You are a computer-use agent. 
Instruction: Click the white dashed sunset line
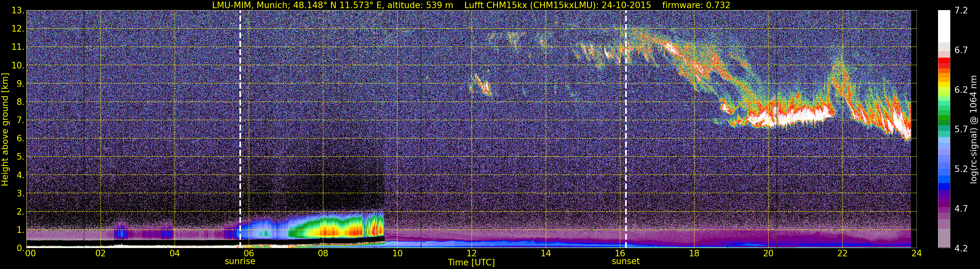[626, 129]
